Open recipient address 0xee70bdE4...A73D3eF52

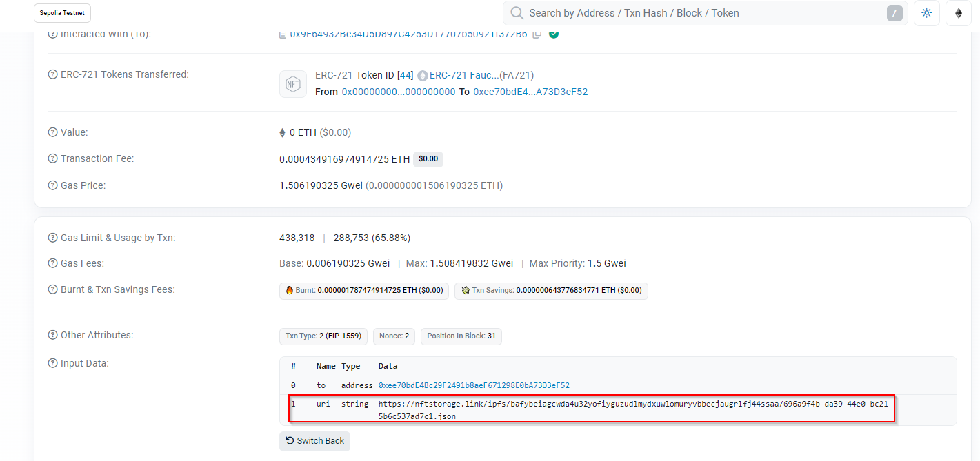click(530, 92)
